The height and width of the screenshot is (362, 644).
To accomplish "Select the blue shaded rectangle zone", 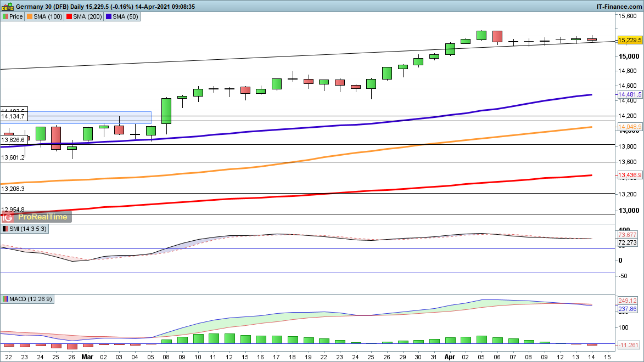I will pos(76,117).
